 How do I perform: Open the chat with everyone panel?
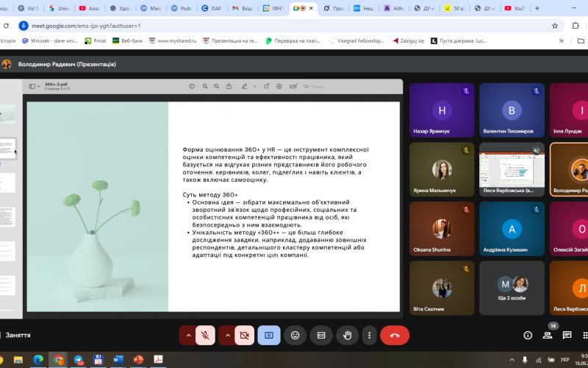[x=567, y=335]
